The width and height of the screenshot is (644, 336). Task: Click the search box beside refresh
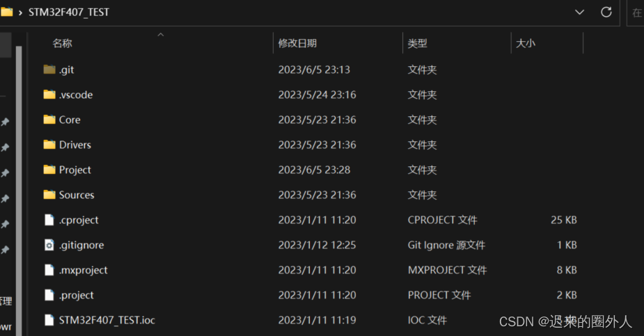636,13
